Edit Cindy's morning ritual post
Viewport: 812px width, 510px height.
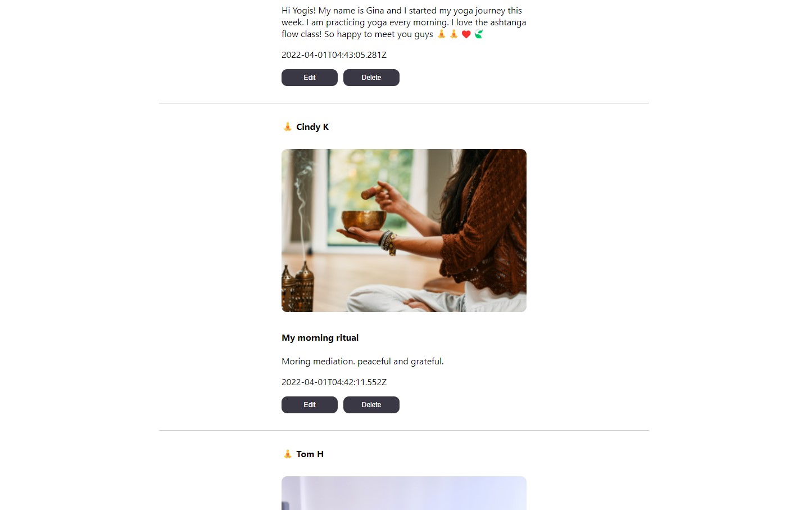(309, 404)
